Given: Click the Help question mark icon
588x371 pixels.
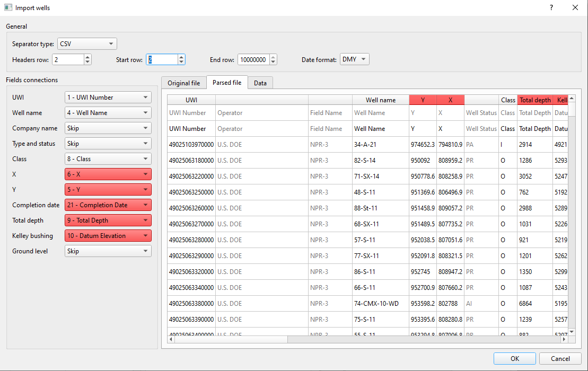Looking at the screenshot, I should tap(551, 7).
